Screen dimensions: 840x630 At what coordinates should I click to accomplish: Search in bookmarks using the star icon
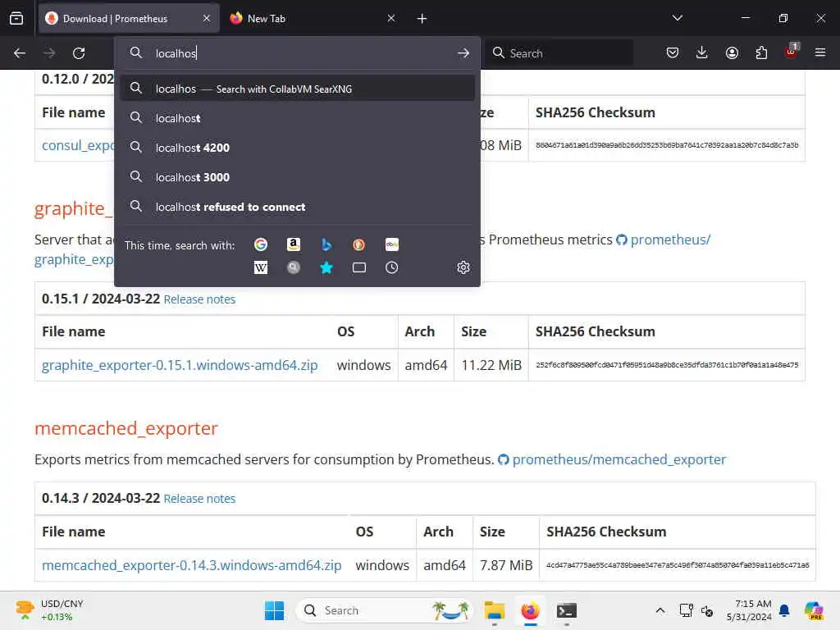(x=326, y=267)
